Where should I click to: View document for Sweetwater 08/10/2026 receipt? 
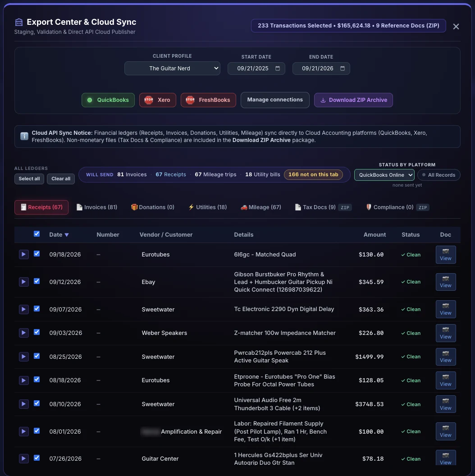click(446, 404)
